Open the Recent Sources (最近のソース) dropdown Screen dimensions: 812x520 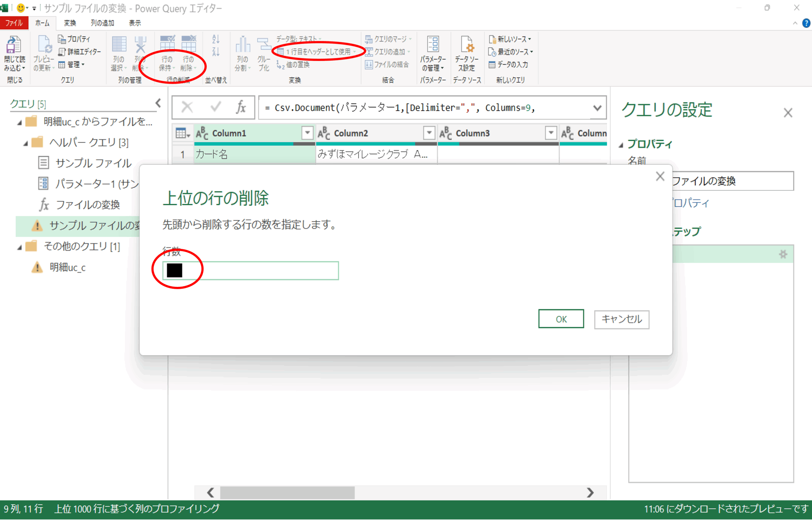click(x=511, y=52)
